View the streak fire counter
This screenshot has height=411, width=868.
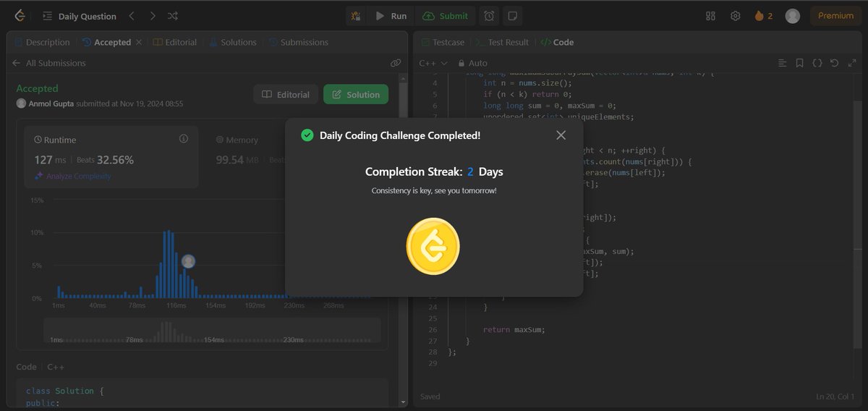763,16
